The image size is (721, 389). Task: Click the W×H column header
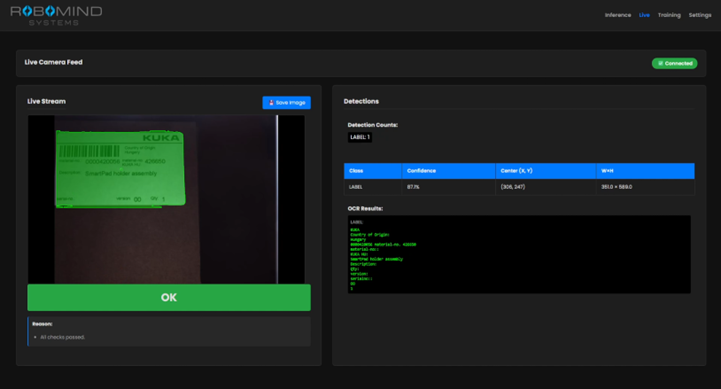tap(645, 171)
